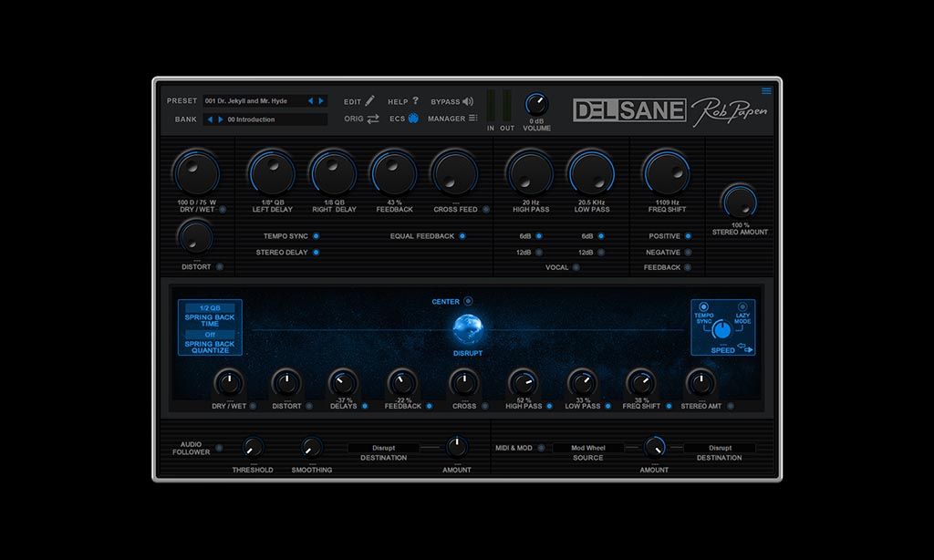Click the main Feedback knob

(394, 173)
